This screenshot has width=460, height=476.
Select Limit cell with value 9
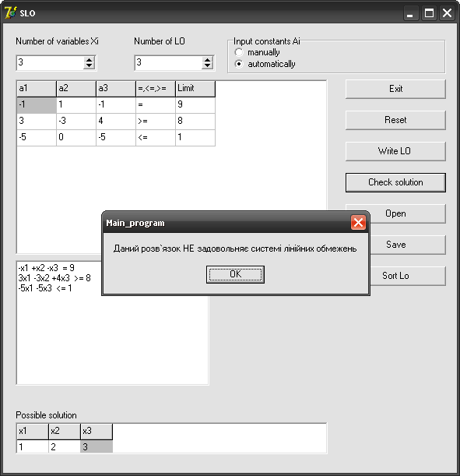195,105
